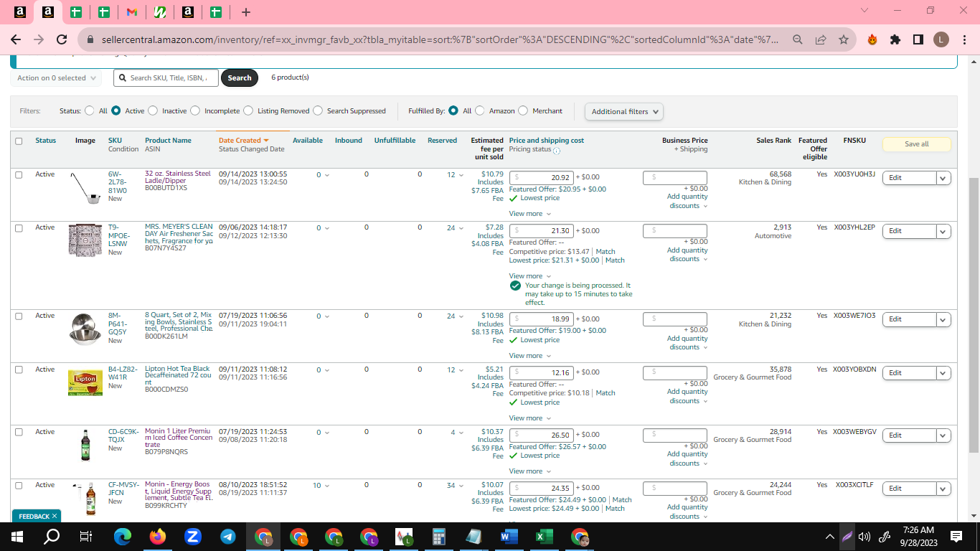Open a new browser tab with plus

(x=246, y=12)
